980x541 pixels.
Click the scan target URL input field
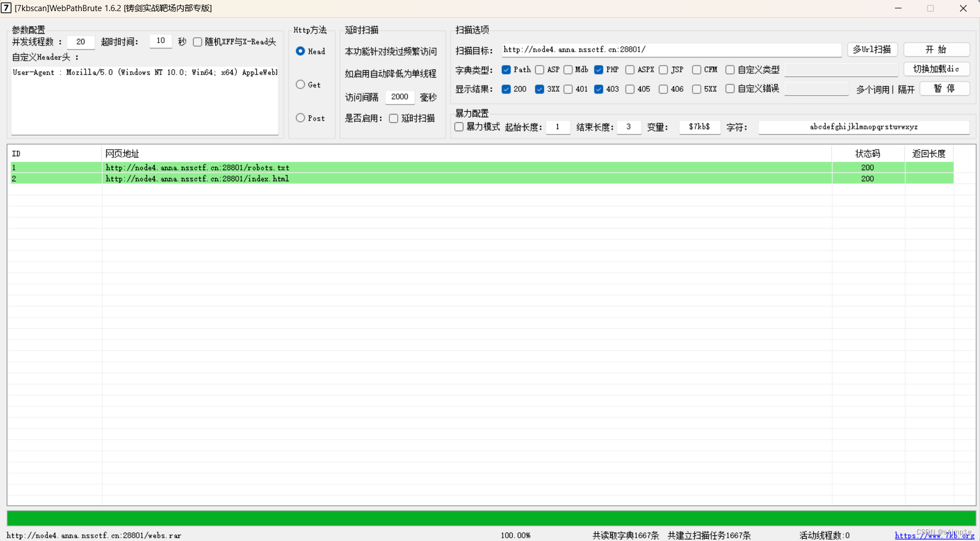click(x=667, y=49)
